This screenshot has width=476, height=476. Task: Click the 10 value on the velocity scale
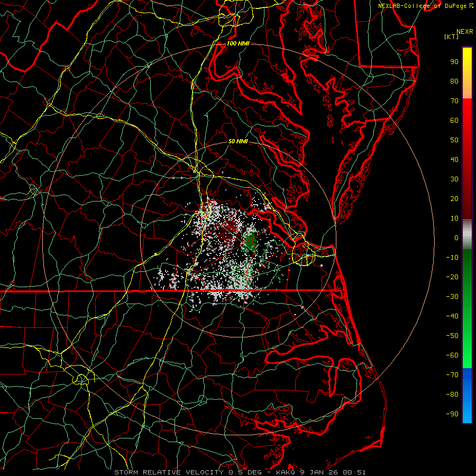(x=454, y=218)
